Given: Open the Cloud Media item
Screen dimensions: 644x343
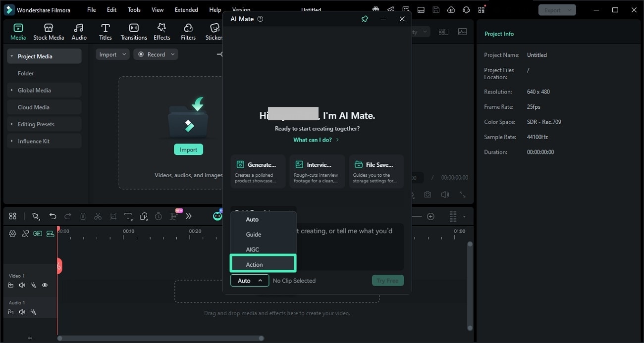Looking at the screenshot, I should 44,107.
